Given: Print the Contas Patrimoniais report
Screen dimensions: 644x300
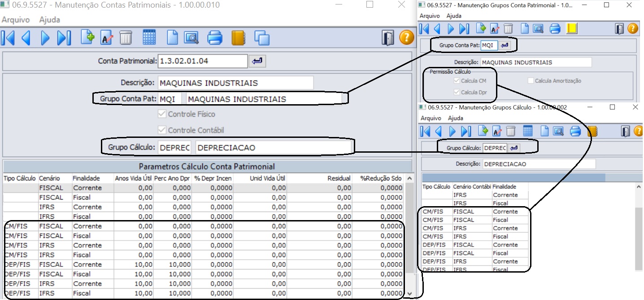Looking at the screenshot, I should click(215, 38).
